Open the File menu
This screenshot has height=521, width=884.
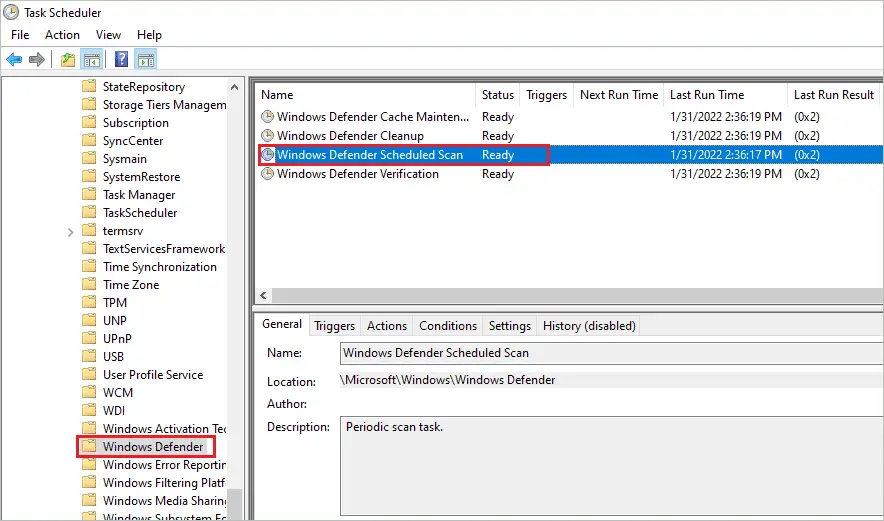(x=20, y=35)
